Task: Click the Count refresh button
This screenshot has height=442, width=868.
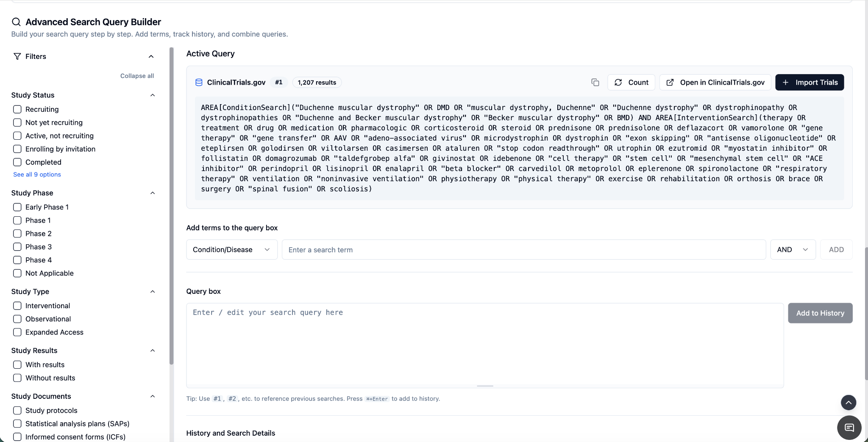Action: (631, 83)
